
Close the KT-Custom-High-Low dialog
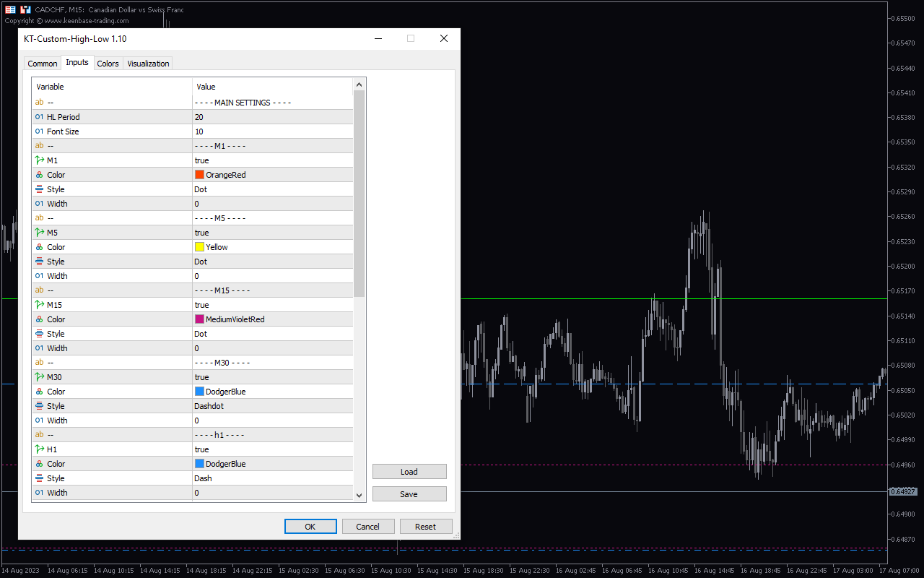click(x=444, y=38)
